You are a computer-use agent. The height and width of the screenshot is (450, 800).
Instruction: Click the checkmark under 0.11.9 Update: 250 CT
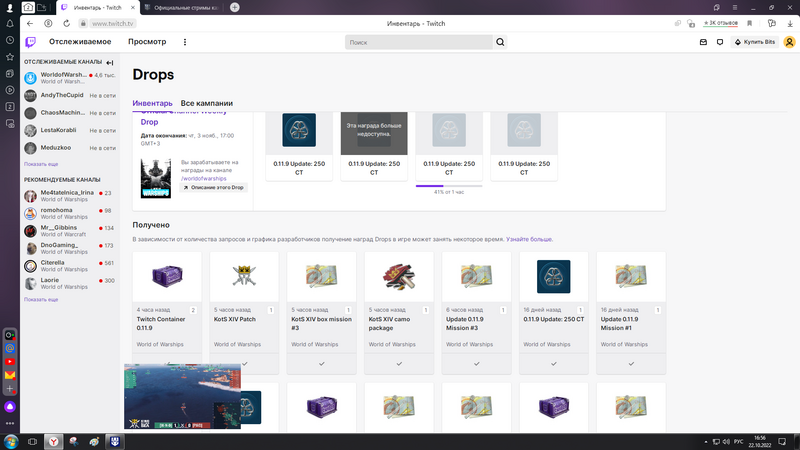pos(554,364)
